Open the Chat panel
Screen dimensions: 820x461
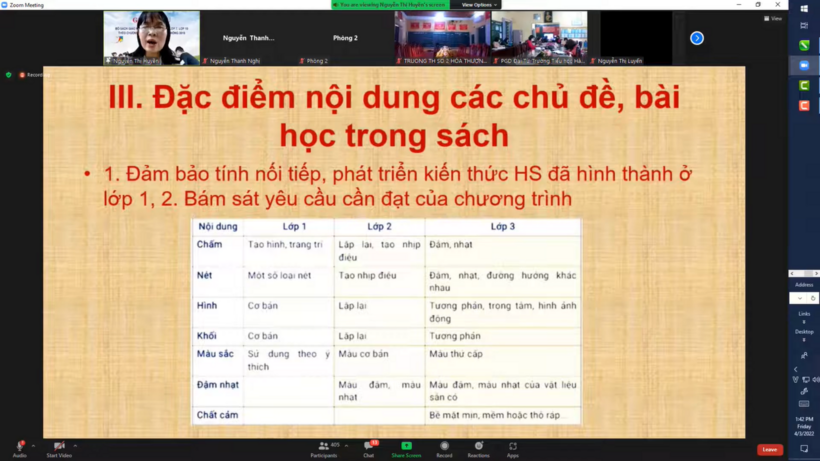(368, 446)
